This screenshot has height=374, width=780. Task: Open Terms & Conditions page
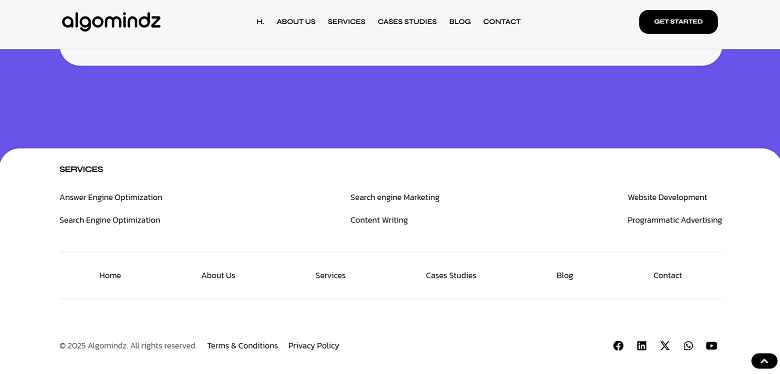(x=243, y=346)
